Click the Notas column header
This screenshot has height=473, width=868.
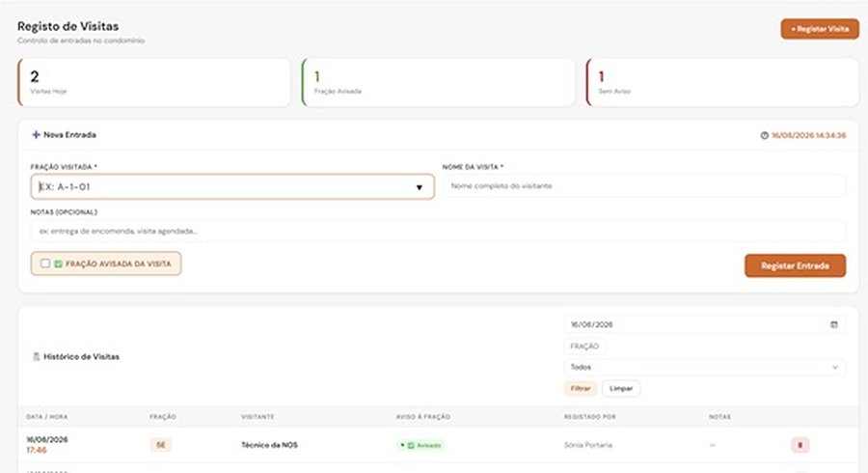719,416
